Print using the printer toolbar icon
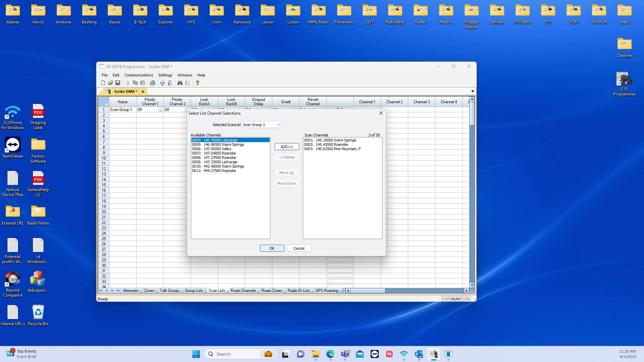 tap(153, 83)
